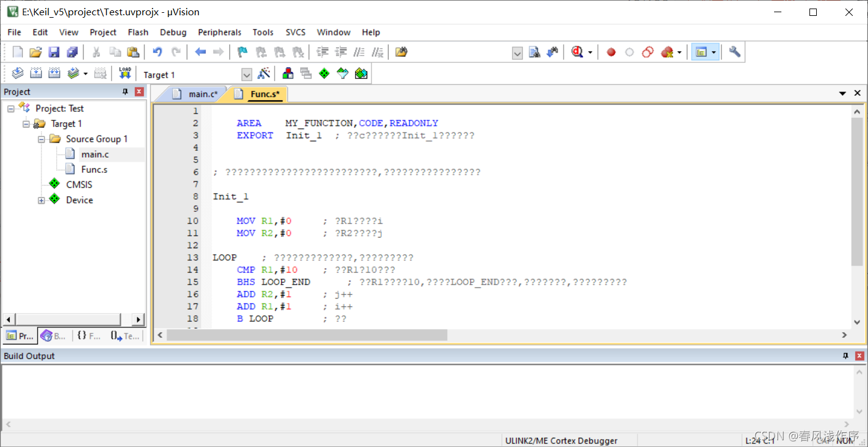The width and height of the screenshot is (868, 447).
Task: Toggle the Project window button
Action: coord(700,53)
